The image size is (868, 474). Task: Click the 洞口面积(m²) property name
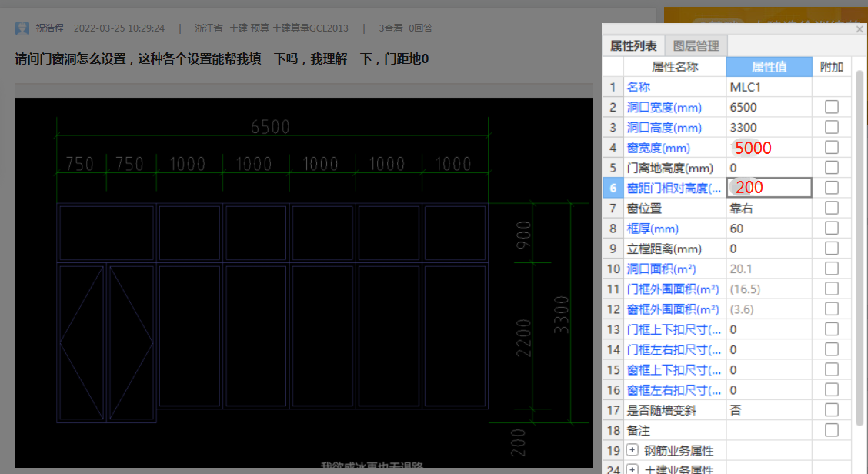pyautogui.click(x=661, y=269)
